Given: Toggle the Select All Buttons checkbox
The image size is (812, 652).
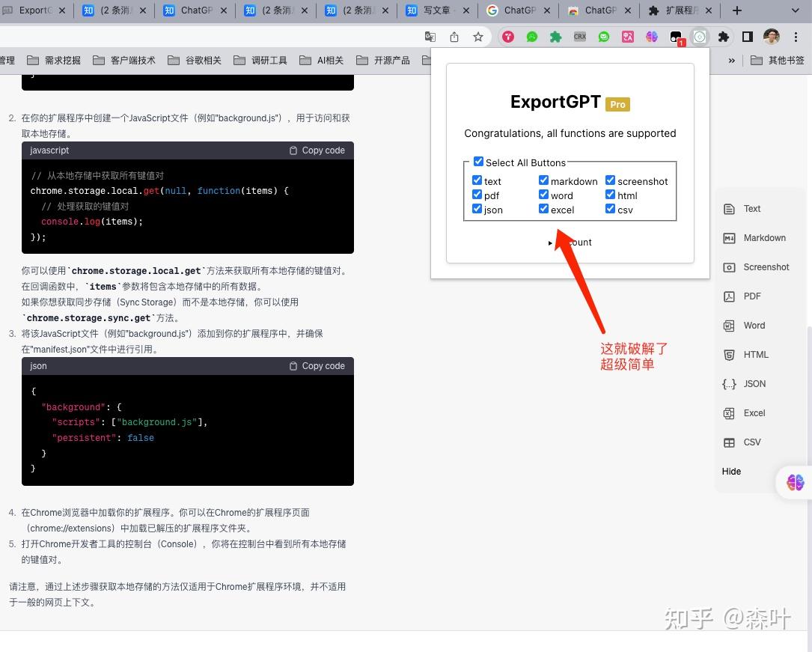Looking at the screenshot, I should tap(478, 161).
